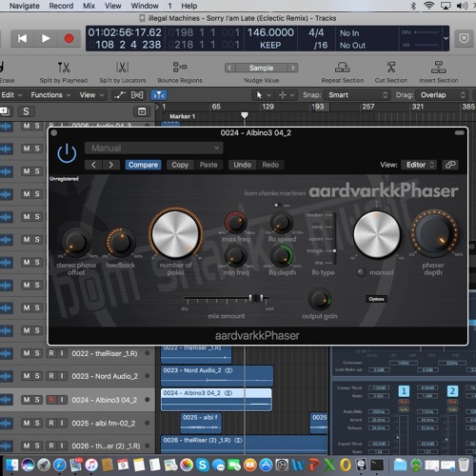Toggle input monitoring on track 0025 - albi fm-02_2
Viewport: 476px width, 476px height.
[x=62, y=423]
